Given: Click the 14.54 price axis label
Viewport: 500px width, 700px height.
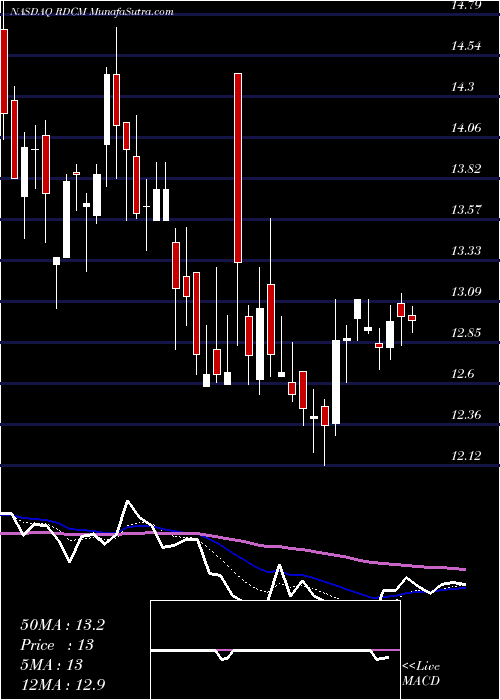Looking at the screenshot, I should 467,46.
